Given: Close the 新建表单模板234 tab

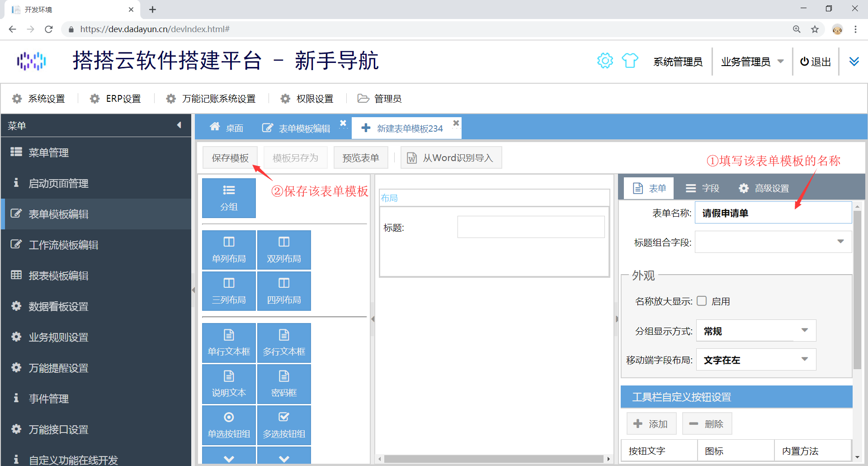Looking at the screenshot, I should [x=456, y=123].
